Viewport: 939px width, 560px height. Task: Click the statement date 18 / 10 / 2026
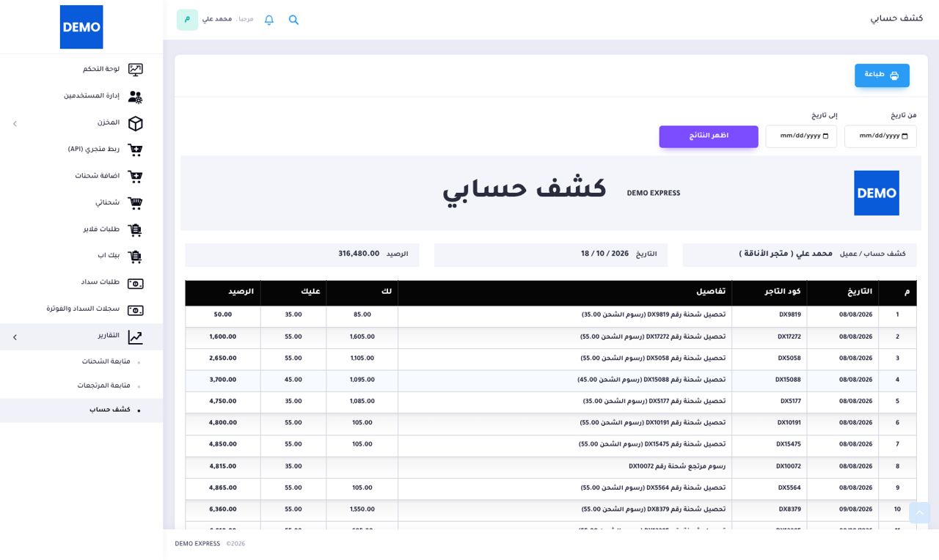point(605,254)
